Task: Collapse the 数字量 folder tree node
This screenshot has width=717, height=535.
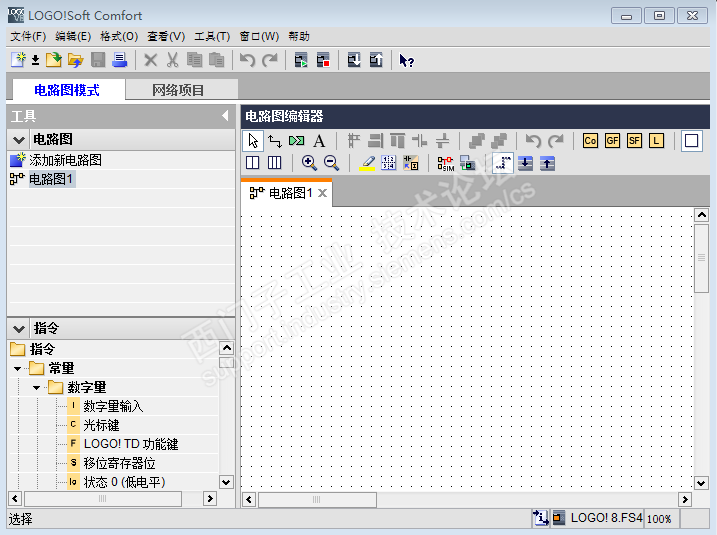Action: pos(36,388)
